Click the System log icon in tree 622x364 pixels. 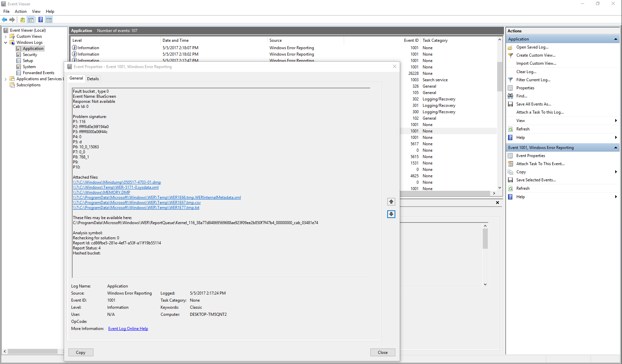coord(19,67)
